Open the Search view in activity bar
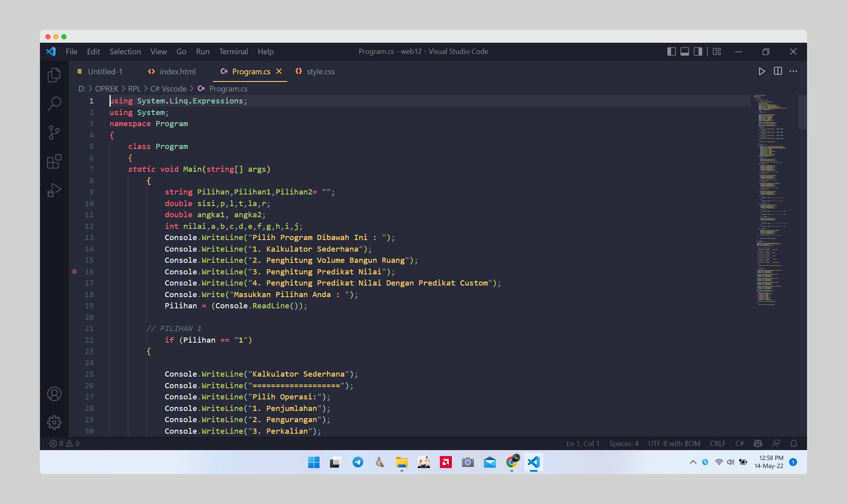This screenshot has height=504, width=847. [54, 104]
